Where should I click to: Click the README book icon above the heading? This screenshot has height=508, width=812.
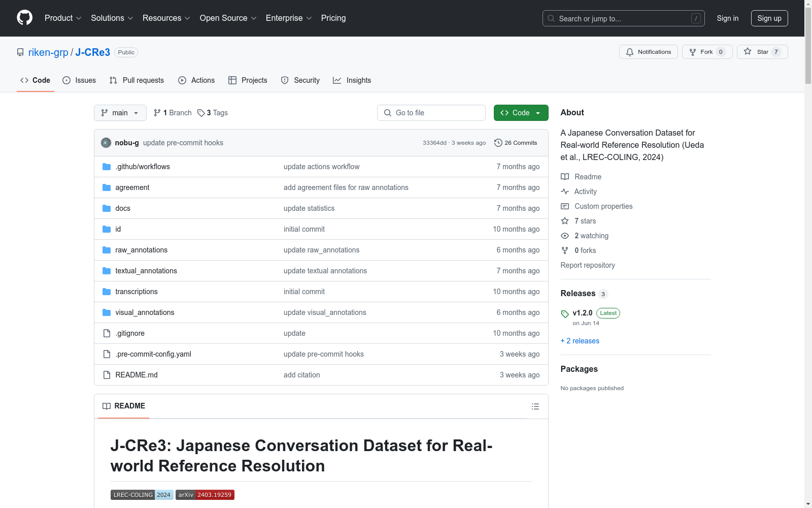click(x=107, y=406)
